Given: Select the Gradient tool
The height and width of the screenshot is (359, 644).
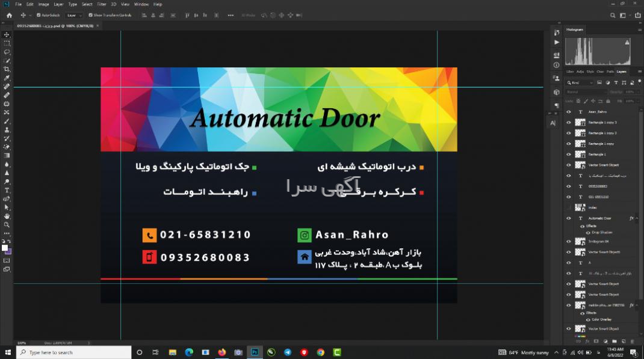Looking at the screenshot, I should tap(7, 156).
